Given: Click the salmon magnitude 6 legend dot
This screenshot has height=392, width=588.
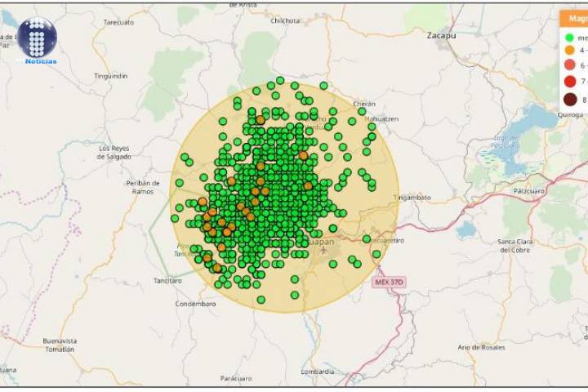Looking at the screenshot, I should [x=568, y=65].
